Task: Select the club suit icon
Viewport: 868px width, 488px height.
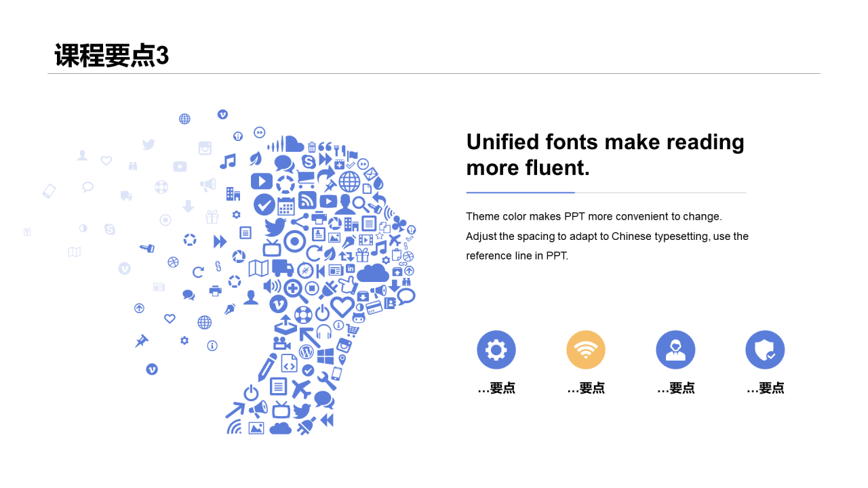Action: coord(399,224)
